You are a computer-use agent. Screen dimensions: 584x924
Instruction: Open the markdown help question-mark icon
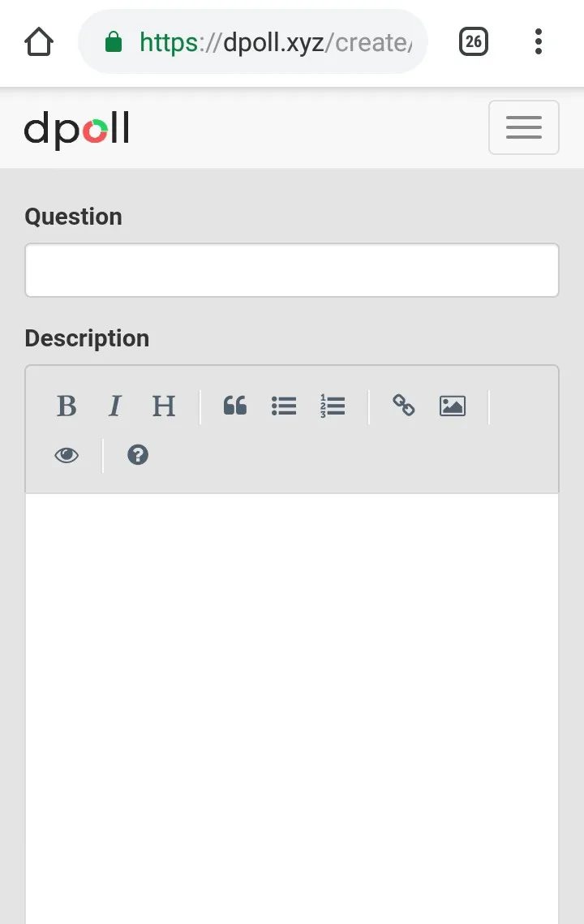[138, 455]
